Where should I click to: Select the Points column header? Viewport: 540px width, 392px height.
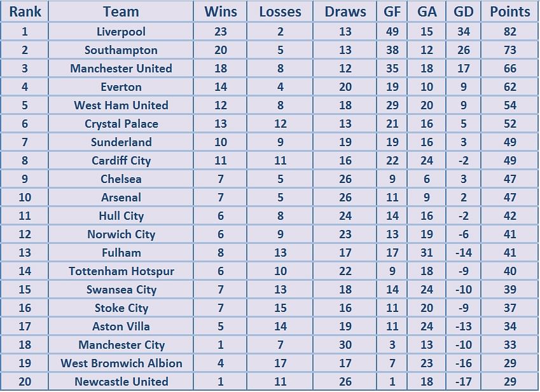[x=510, y=11]
